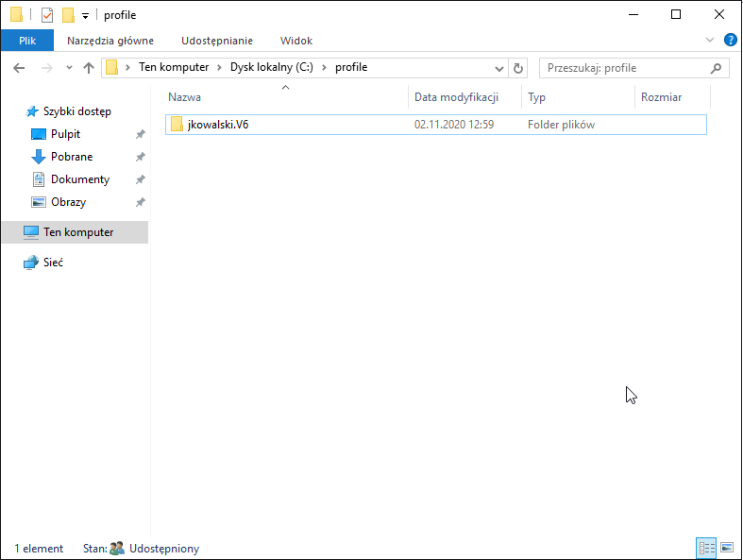Sort by the Typ column header

[536, 97]
